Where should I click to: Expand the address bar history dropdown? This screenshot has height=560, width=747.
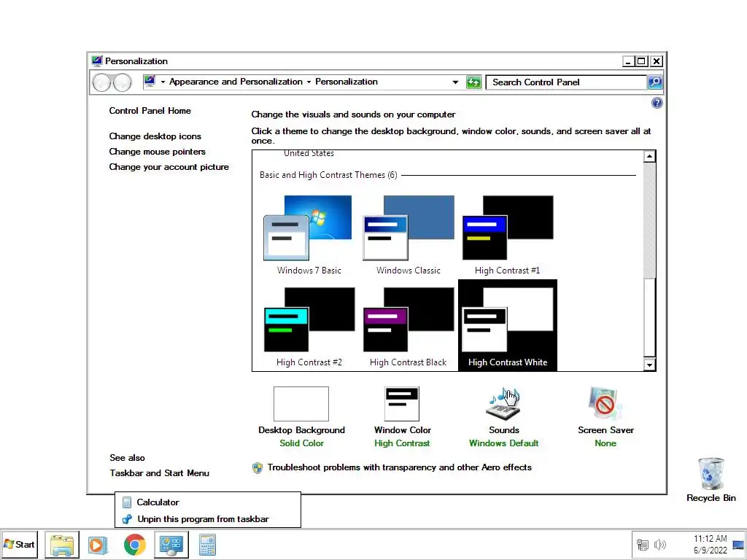[455, 82]
